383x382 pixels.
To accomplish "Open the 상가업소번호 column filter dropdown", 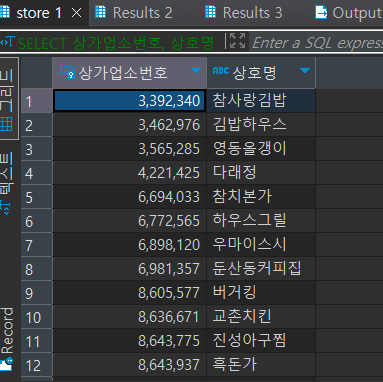I will (x=196, y=70).
